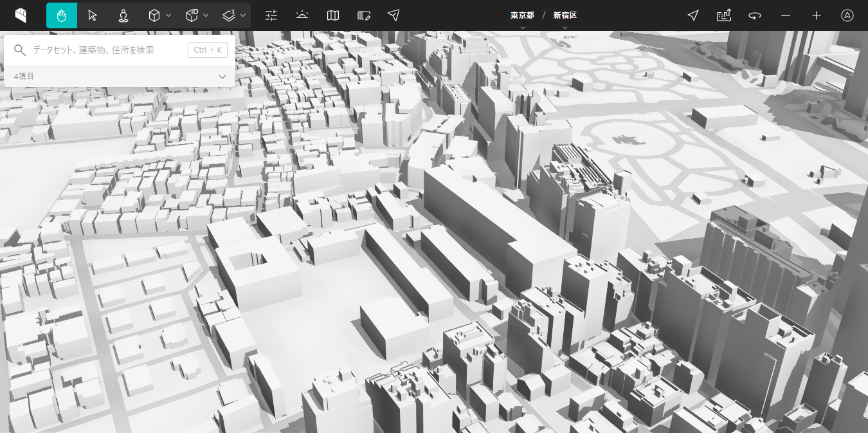This screenshot has height=433, width=868.
Task: Zoom out with the minus button
Action: point(786,15)
